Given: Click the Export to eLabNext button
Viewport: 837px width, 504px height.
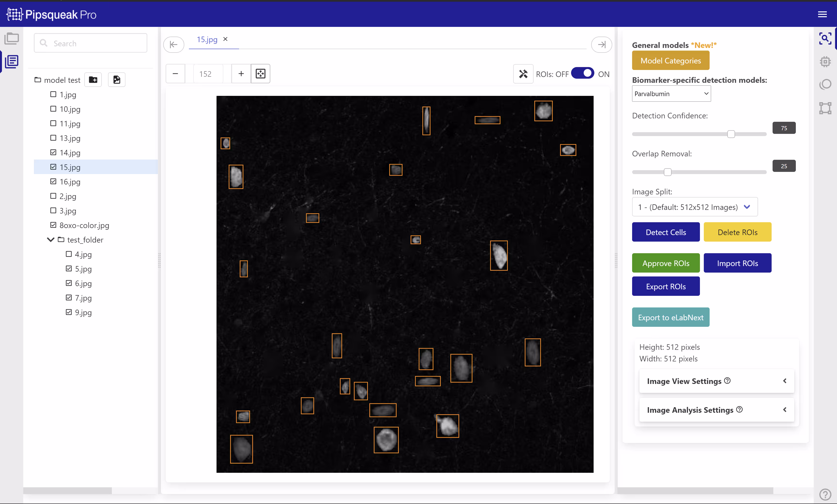Looking at the screenshot, I should tap(671, 317).
